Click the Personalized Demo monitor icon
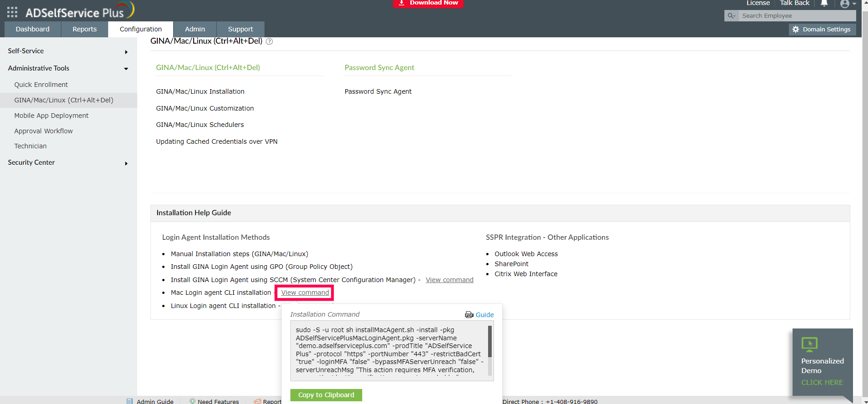868x404 pixels. click(809, 344)
